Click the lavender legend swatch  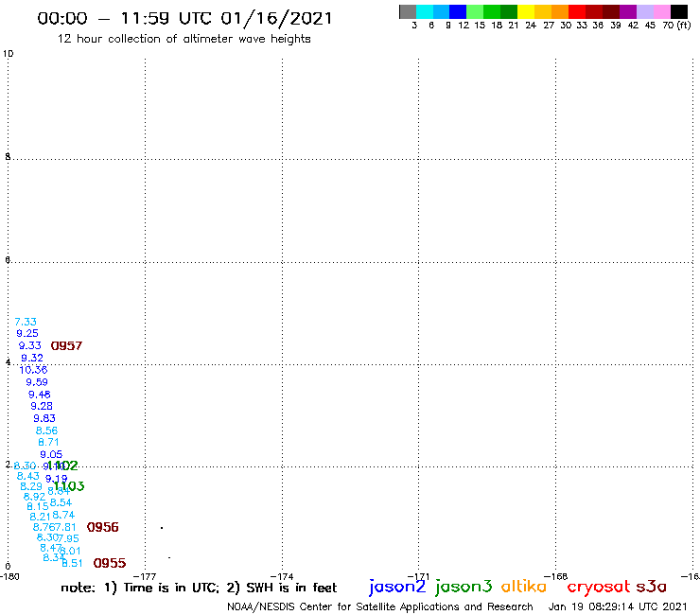pyautogui.click(x=645, y=11)
